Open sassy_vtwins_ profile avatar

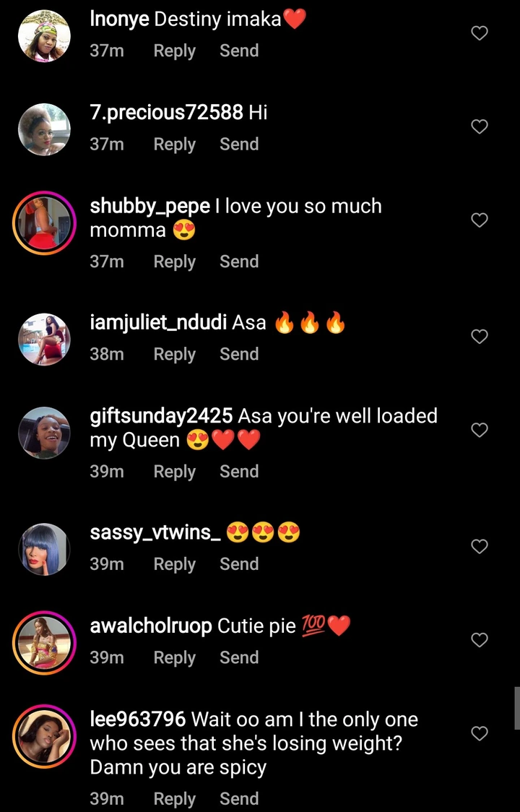[x=44, y=549]
